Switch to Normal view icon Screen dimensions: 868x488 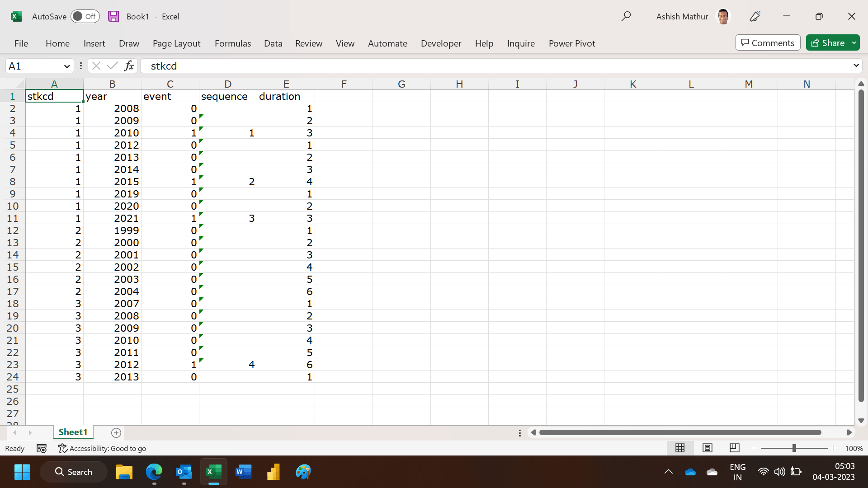[x=680, y=448]
